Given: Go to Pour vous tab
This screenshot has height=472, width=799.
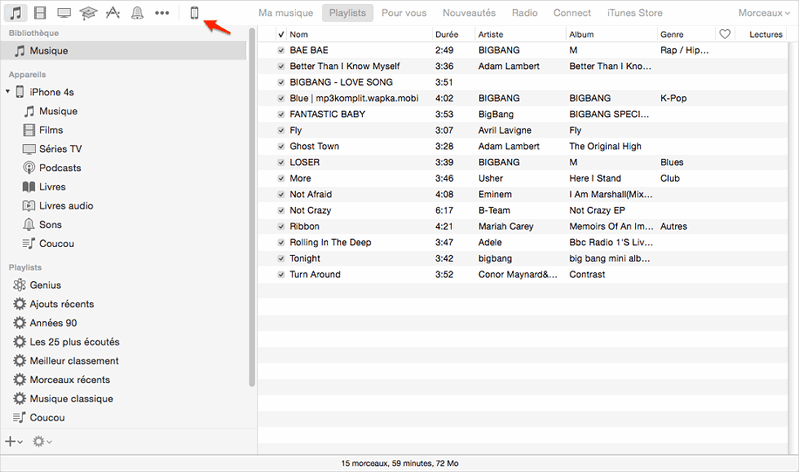Looking at the screenshot, I should pyautogui.click(x=404, y=13).
